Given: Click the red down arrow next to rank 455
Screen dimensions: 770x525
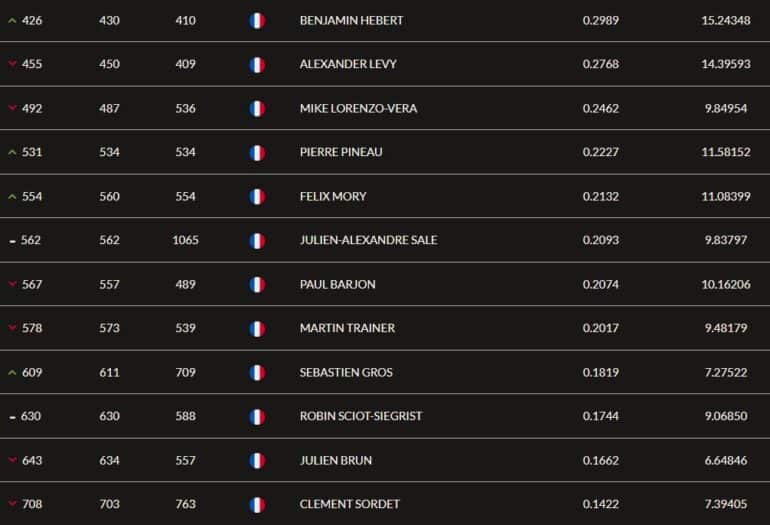Looking at the screenshot, I should click(x=12, y=64).
